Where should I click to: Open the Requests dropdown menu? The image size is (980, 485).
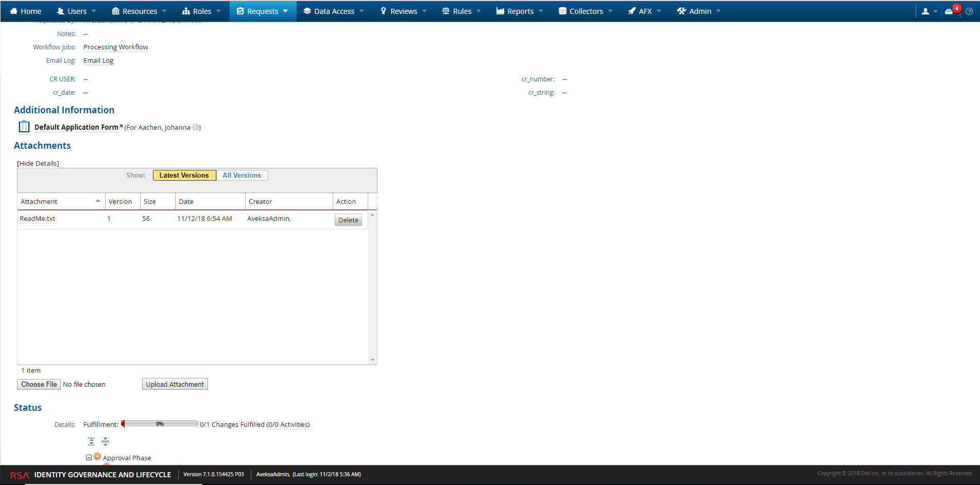point(263,11)
